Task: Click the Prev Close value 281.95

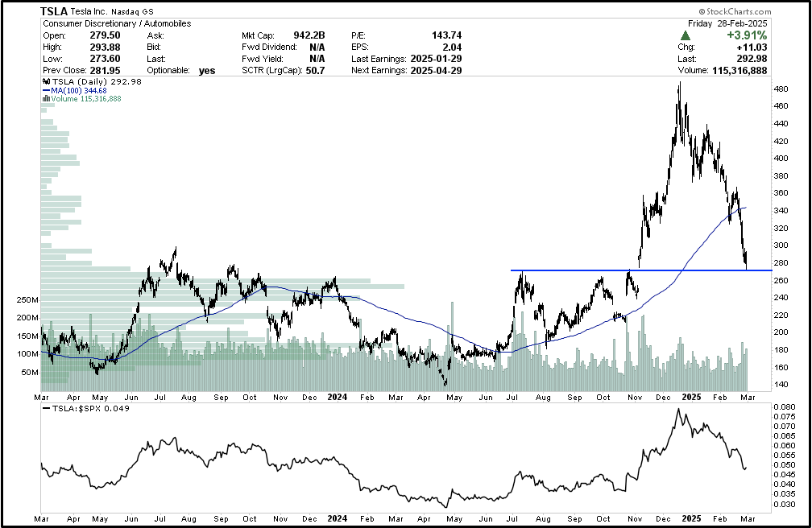Action: (105, 70)
